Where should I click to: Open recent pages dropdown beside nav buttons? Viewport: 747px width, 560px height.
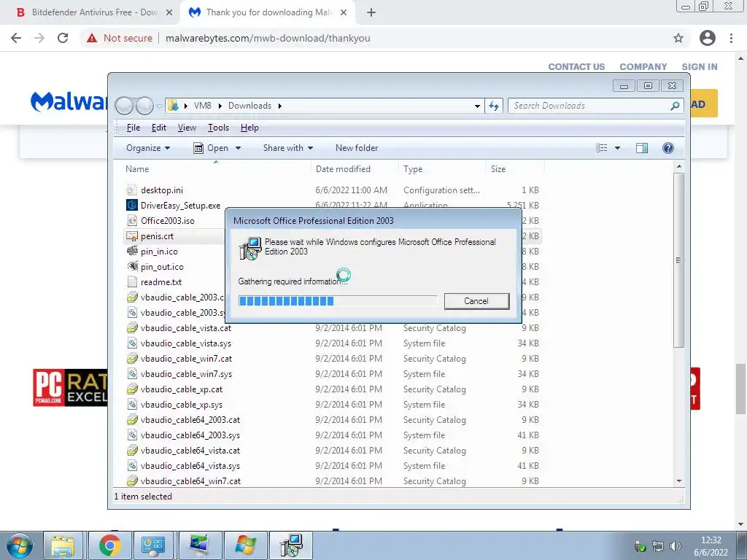click(159, 106)
